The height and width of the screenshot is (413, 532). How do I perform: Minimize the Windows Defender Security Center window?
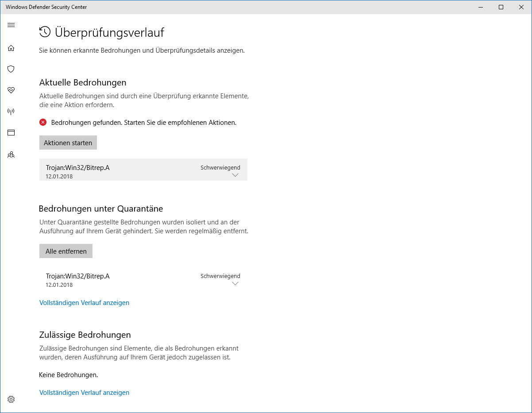[481, 7]
